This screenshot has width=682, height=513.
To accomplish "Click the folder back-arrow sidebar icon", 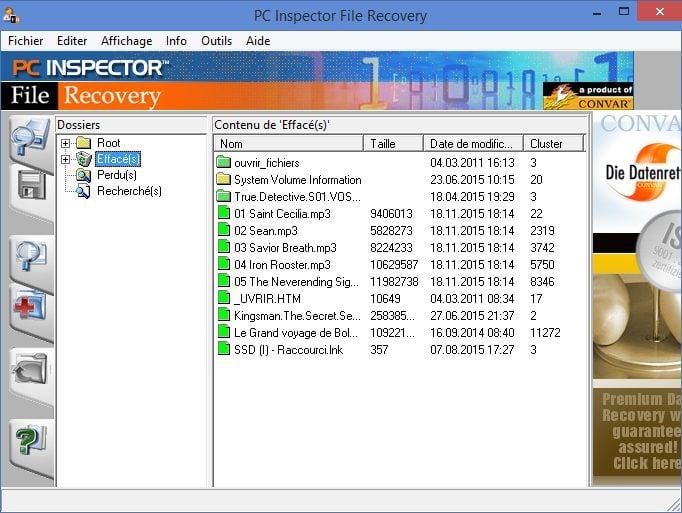I will [x=30, y=370].
